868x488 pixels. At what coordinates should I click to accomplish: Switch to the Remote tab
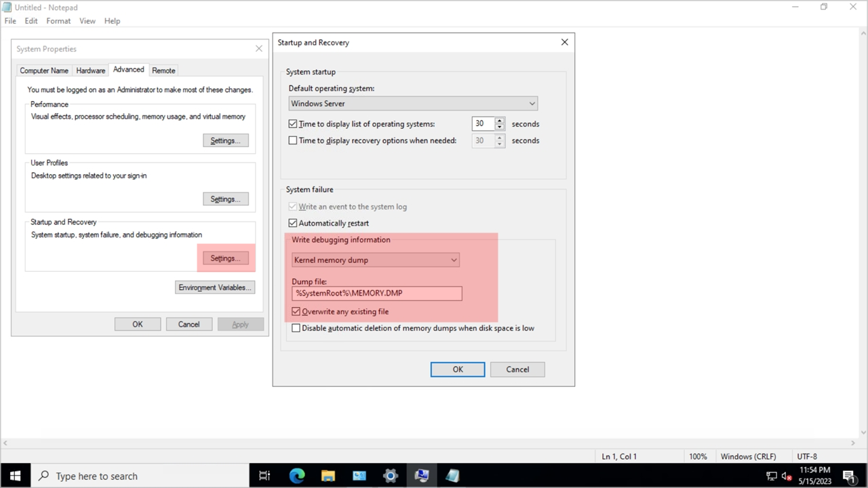[x=163, y=70]
